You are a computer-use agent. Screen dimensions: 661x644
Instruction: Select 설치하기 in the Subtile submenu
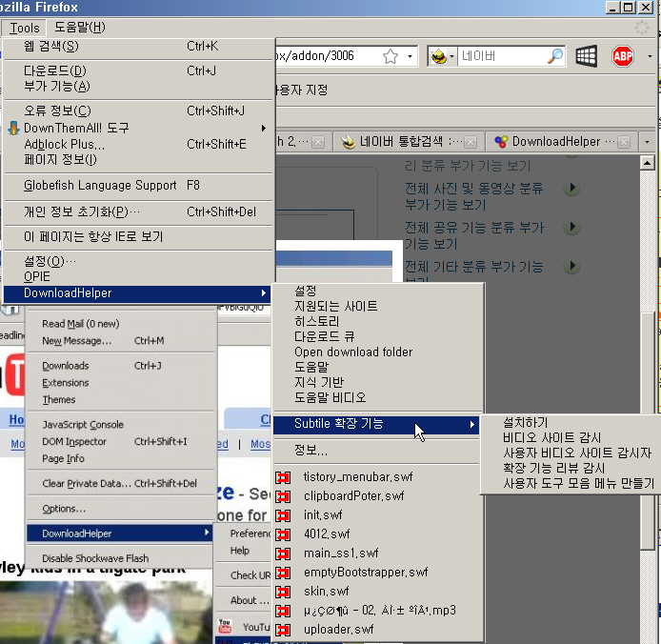click(571, 423)
